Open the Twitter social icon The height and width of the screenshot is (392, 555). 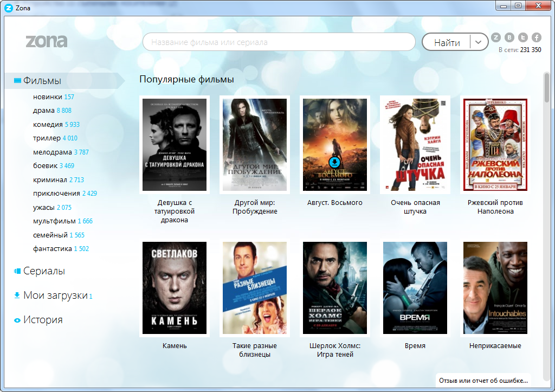coord(523,37)
